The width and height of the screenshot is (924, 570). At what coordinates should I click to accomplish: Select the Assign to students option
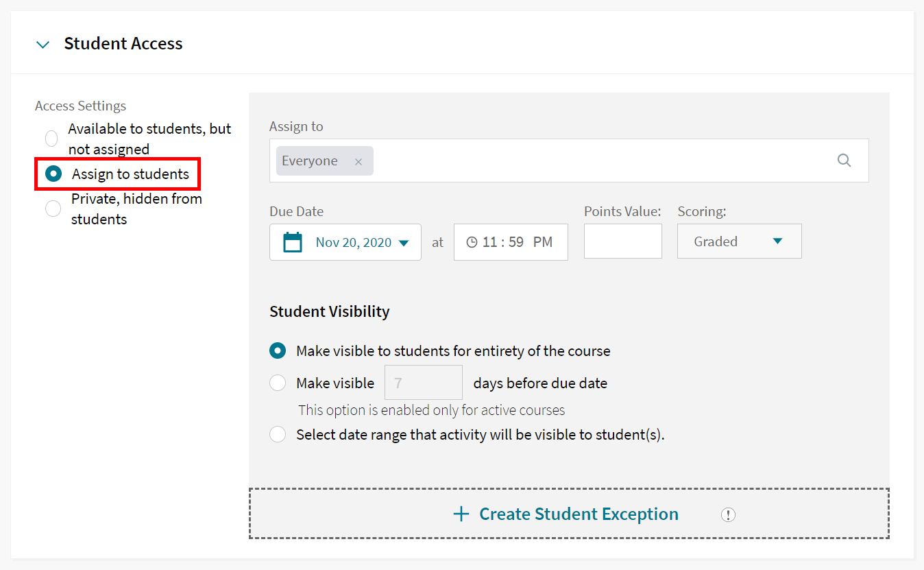pyautogui.click(x=53, y=174)
